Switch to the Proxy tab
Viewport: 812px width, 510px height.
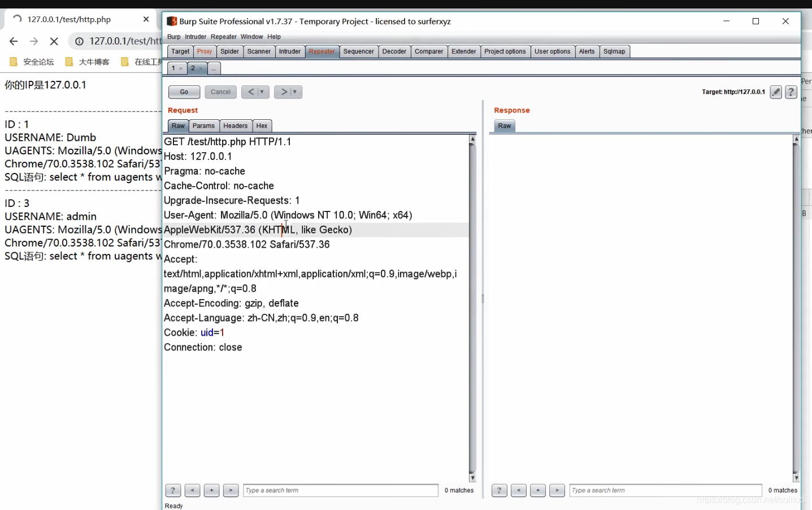pyautogui.click(x=205, y=51)
